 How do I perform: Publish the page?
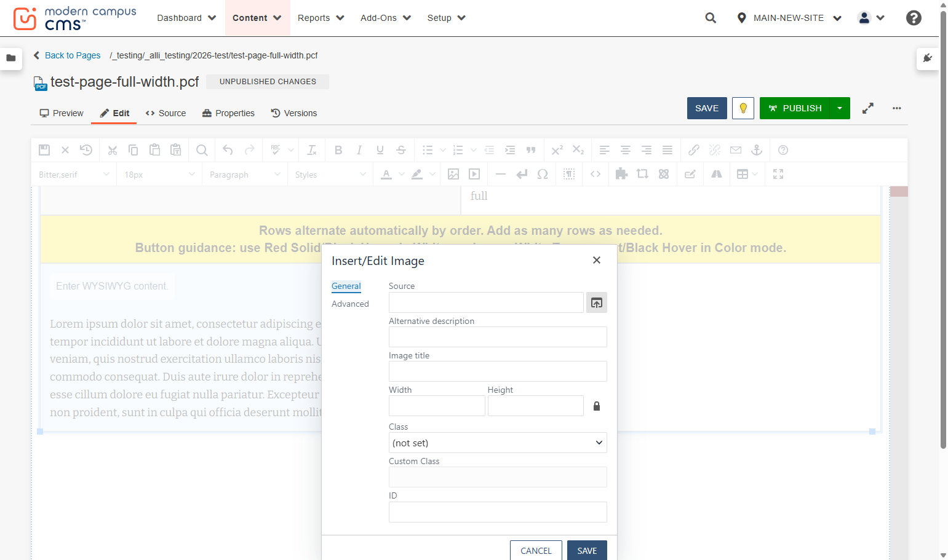point(795,108)
